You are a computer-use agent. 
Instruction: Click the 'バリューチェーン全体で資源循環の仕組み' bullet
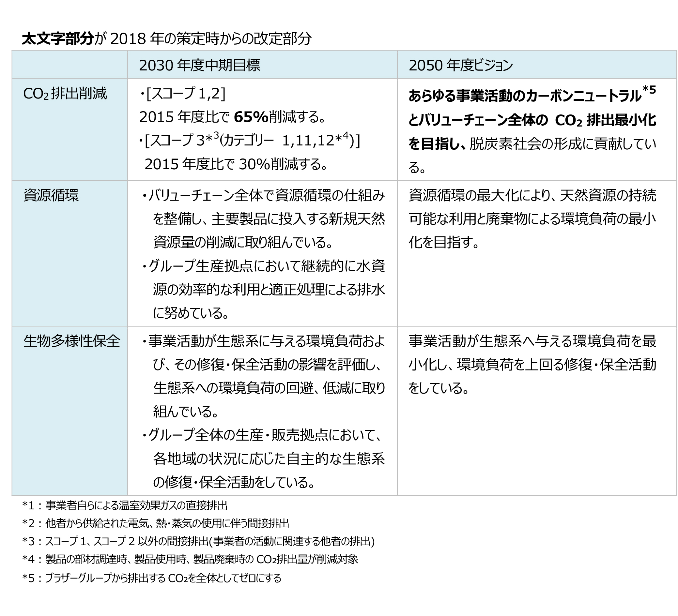(264, 195)
